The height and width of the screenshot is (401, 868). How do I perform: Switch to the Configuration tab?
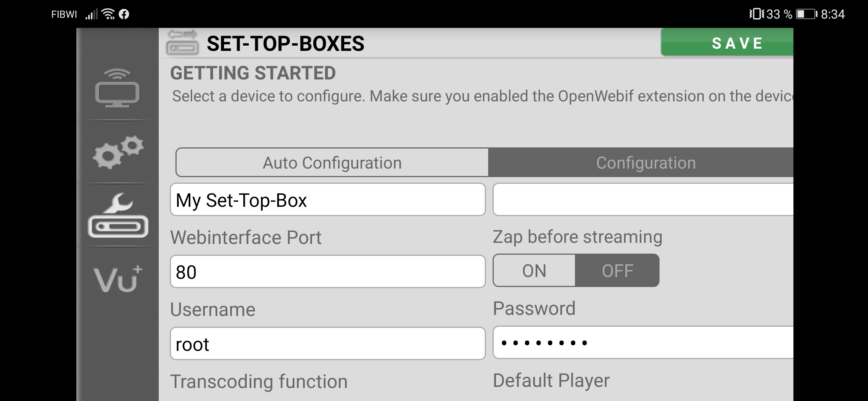645,163
